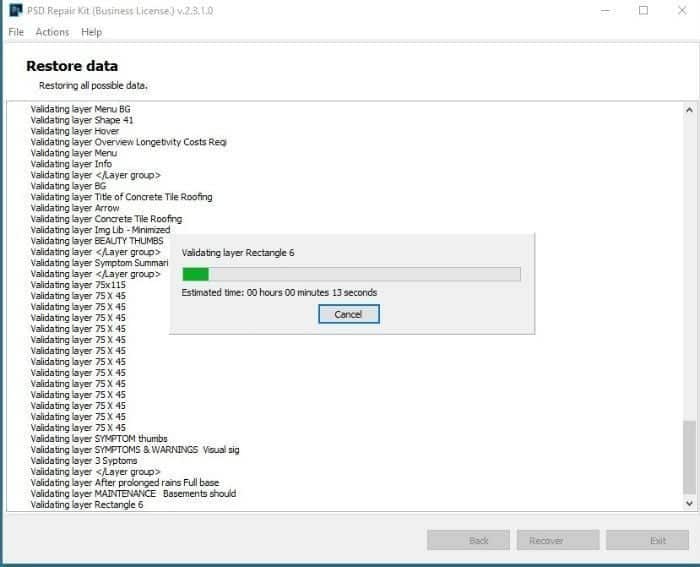Open the Actions menu
This screenshot has height=567, width=700.
click(52, 32)
